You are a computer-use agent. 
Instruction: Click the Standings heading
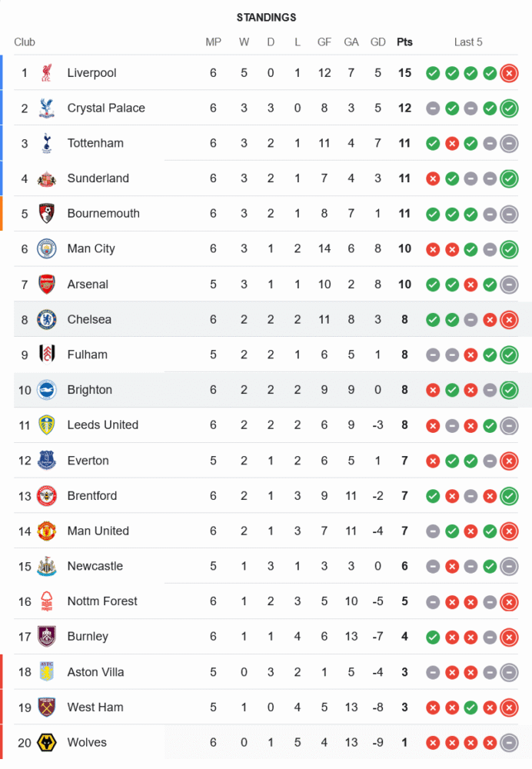(x=266, y=18)
